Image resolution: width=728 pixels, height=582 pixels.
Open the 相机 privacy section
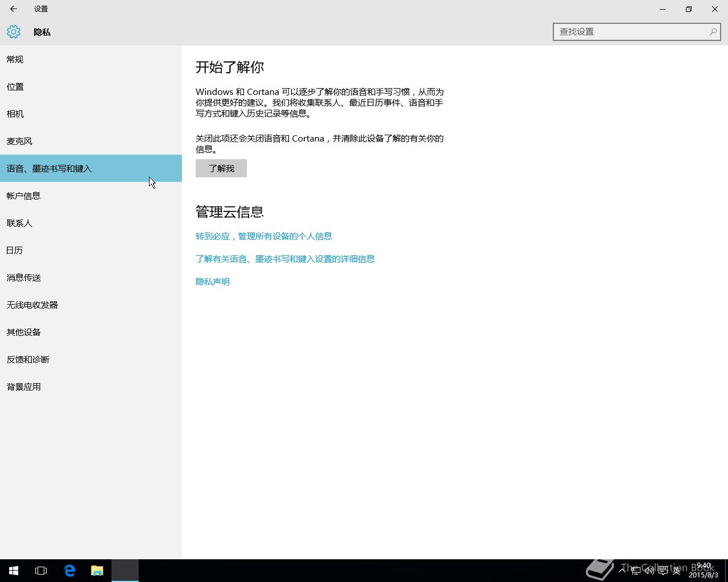pyautogui.click(x=91, y=114)
